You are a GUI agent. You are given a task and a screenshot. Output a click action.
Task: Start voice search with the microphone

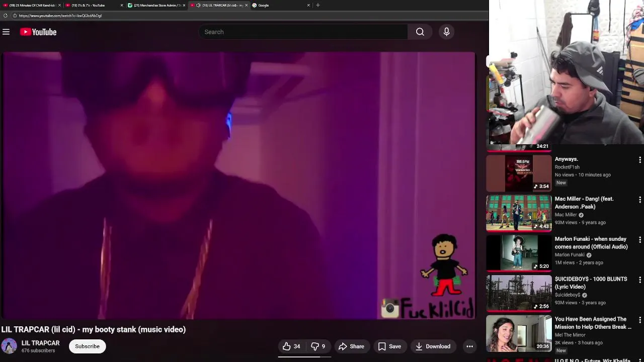(446, 32)
